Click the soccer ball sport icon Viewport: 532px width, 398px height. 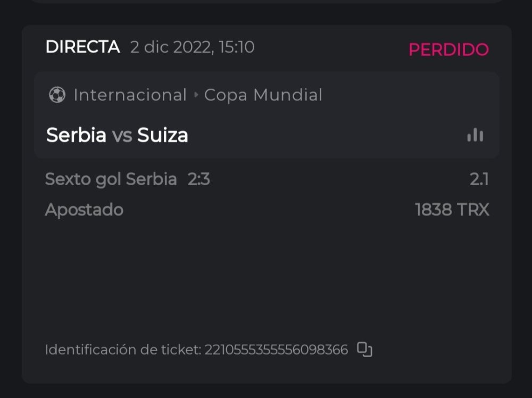pos(57,95)
